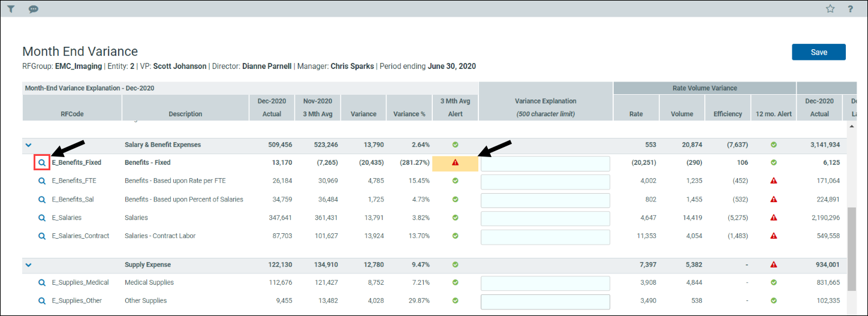
Task: Click green 12 mo. alert for Benefits - Fixed
Action: (x=773, y=162)
